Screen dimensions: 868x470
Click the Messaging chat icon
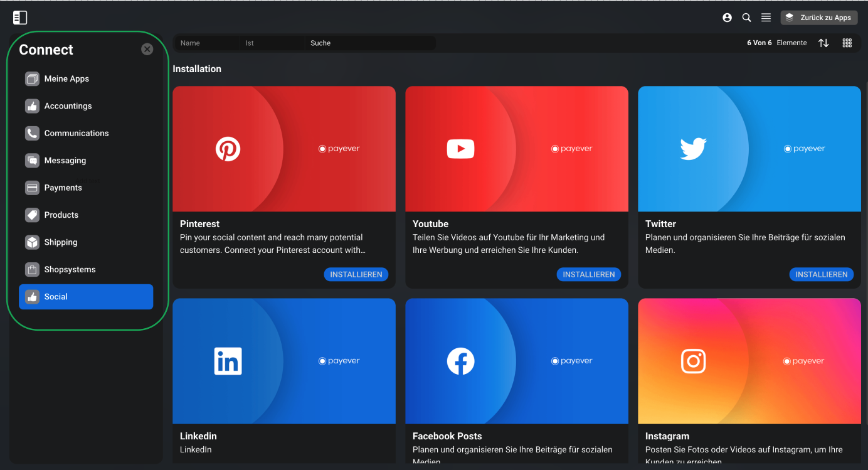(x=32, y=161)
